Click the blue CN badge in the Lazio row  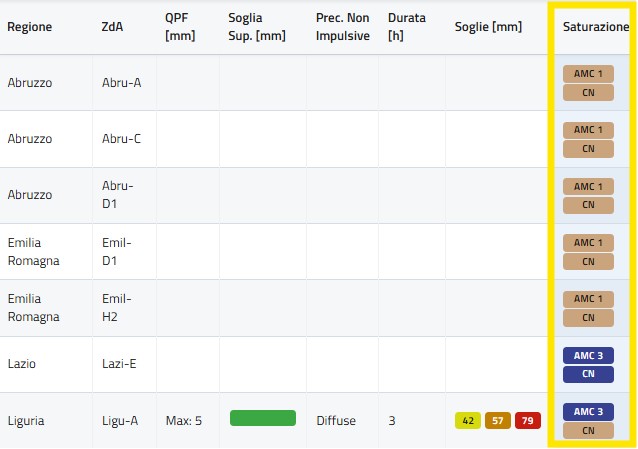tap(588, 374)
